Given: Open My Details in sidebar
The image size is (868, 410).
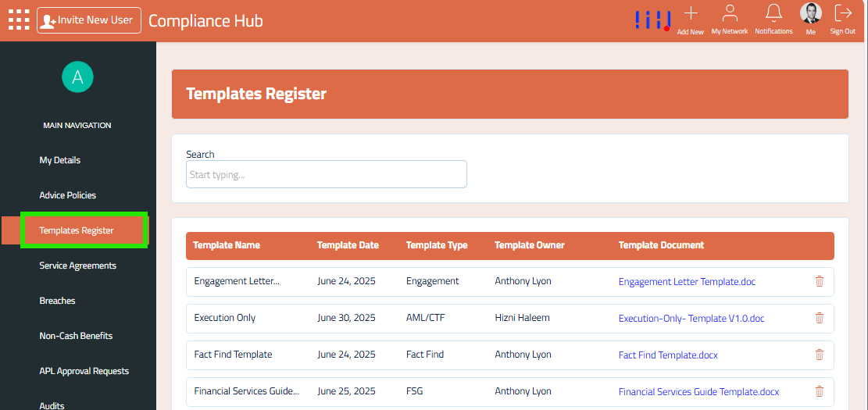Looking at the screenshot, I should (x=60, y=160).
